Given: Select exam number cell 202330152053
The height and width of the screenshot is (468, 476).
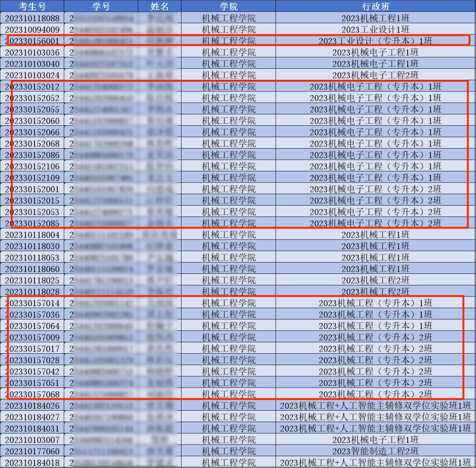Looking at the screenshot, I should [32, 212].
